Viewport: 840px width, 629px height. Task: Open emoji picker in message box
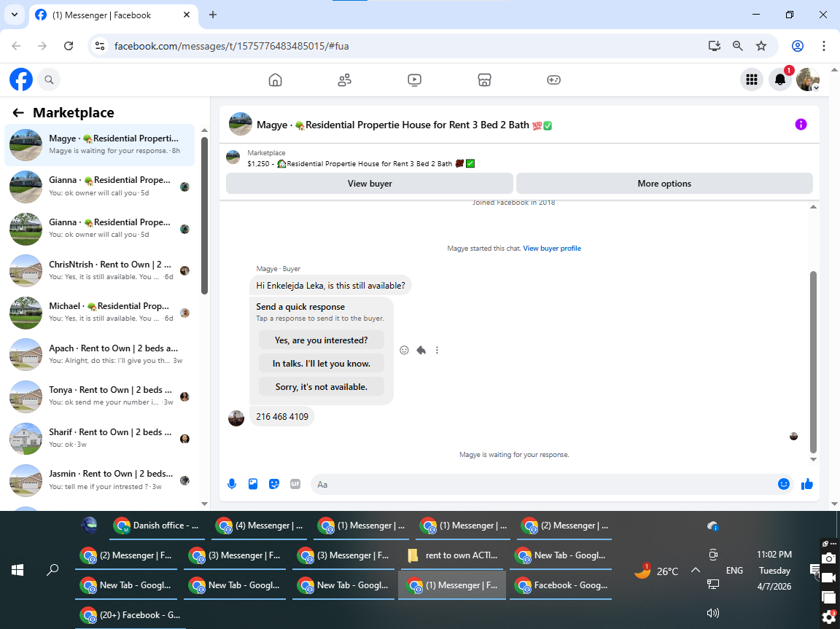[x=784, y=484]
